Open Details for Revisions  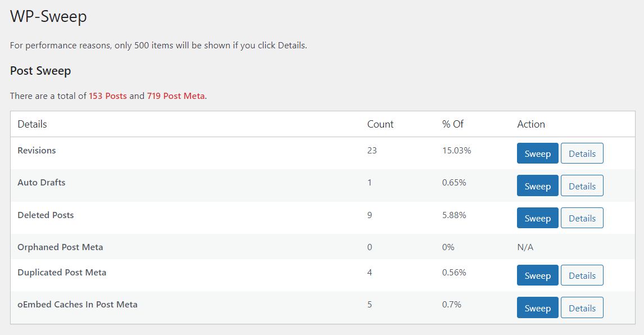582,153
